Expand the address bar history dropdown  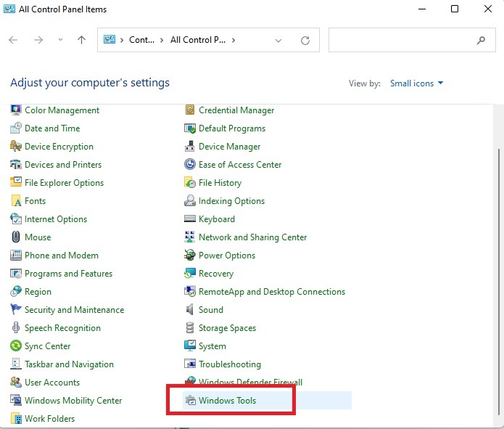(x=278, y=41)
